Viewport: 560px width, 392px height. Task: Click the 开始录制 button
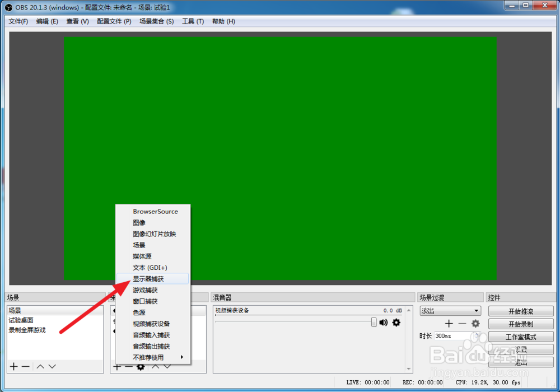tap(521, 324)
